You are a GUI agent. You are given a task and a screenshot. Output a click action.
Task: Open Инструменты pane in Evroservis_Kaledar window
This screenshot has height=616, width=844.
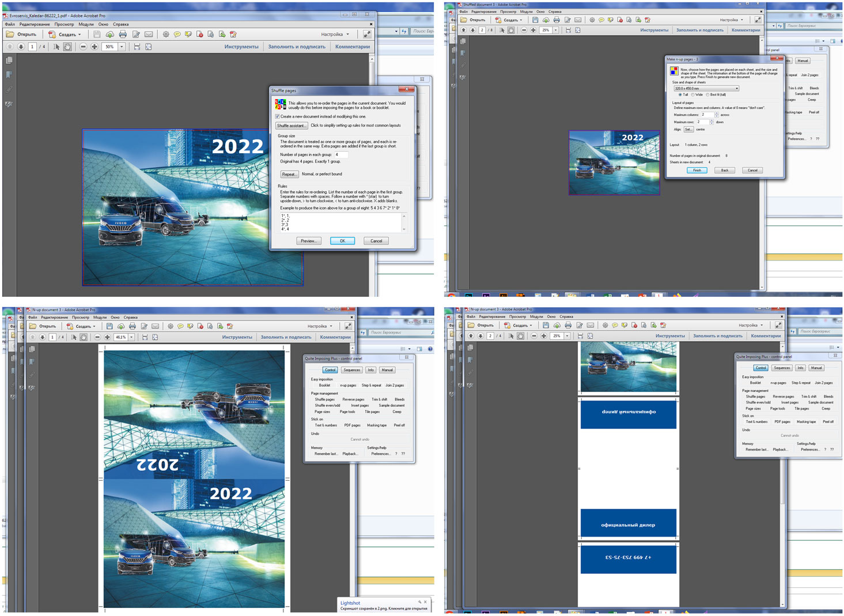click(241, 47)
